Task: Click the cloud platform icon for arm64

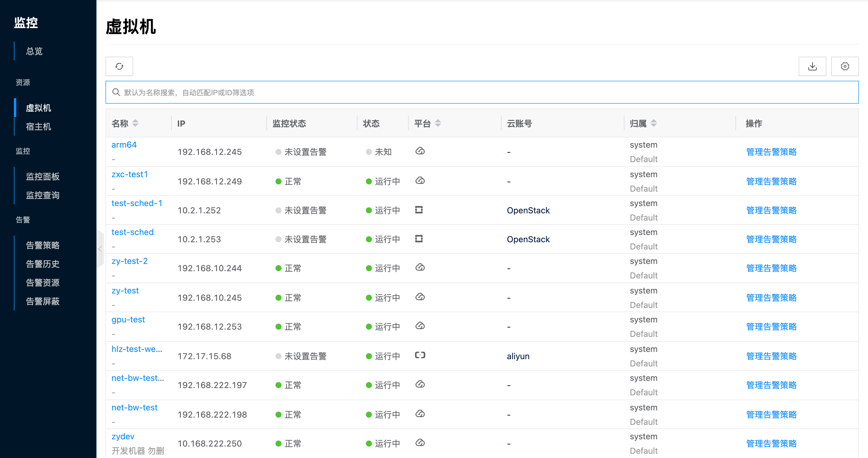Action: (x=420, y=151)
